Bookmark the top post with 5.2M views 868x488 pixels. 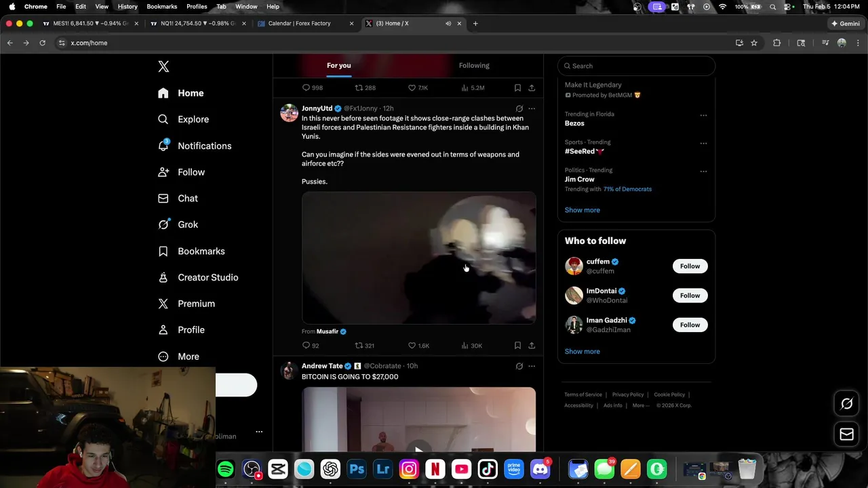pos(517,88)
